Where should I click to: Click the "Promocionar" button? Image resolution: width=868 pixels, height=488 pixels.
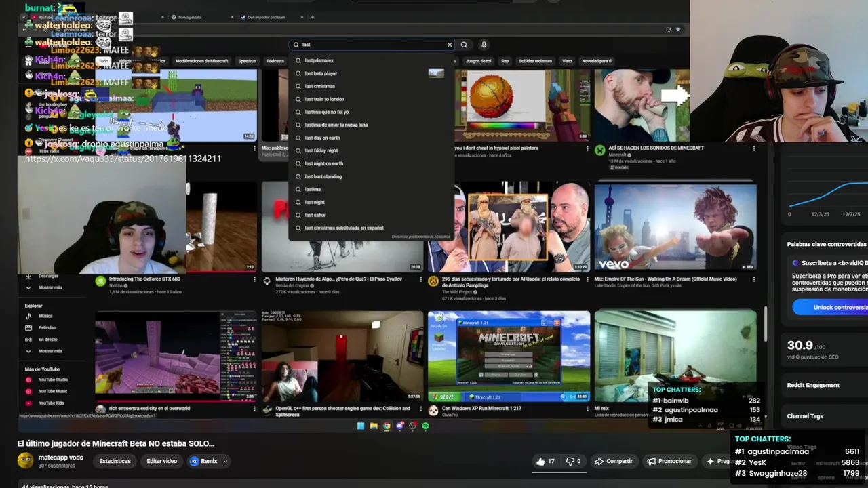coord(669,461)
